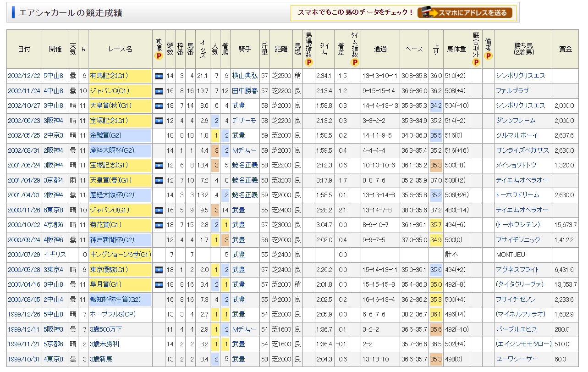Screen dimensions: 588x372
Task: Play the 有馬記念(G1) race video
Action: point(159,76)
